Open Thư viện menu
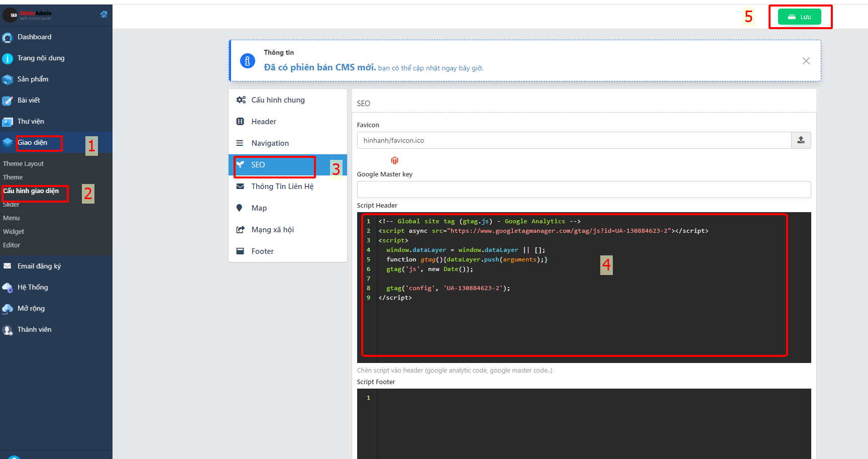 click(x=56, y=122)
